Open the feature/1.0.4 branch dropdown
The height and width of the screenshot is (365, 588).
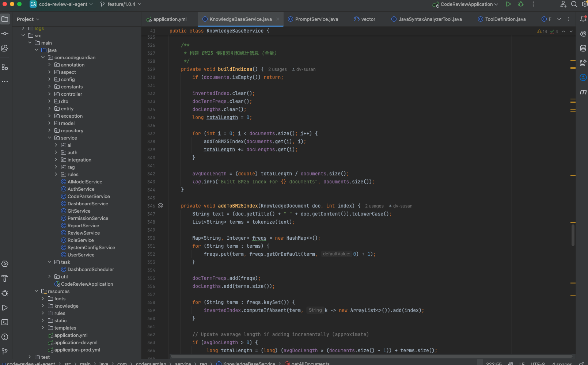pyautogui.click(x=121, y=4)
